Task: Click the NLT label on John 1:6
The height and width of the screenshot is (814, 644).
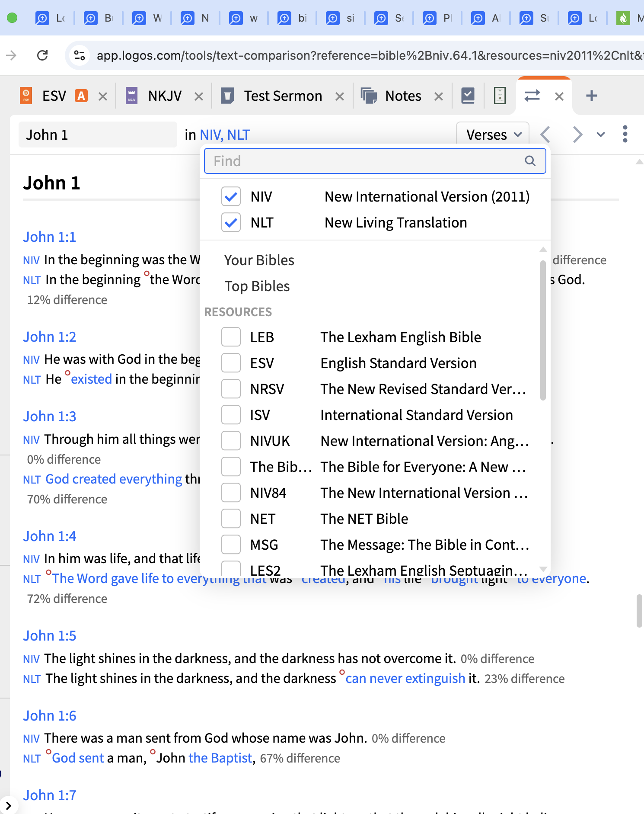Action: pyautogui.click(x=32, y=759)
